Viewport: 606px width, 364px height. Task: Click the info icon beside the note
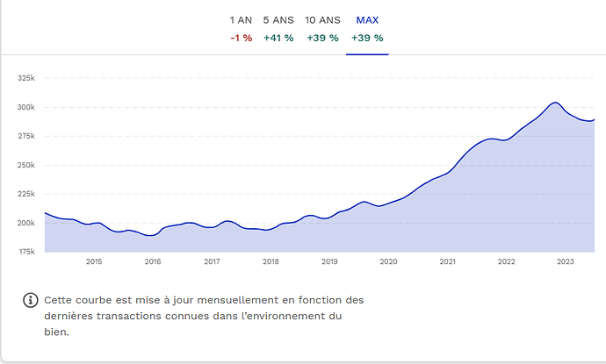31,300
